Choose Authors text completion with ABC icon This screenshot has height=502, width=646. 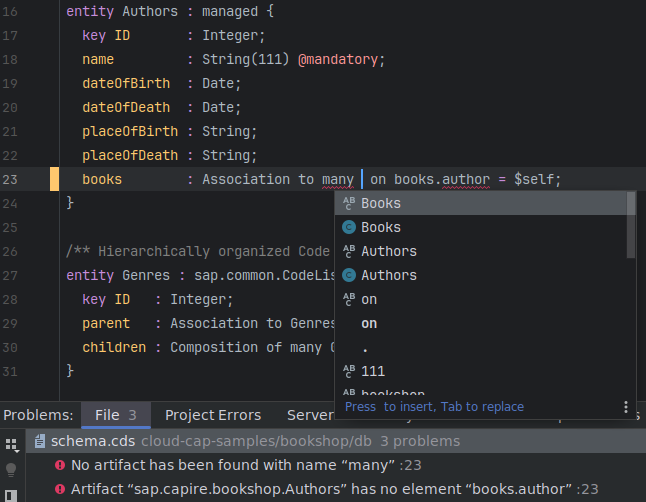point(480,251)
